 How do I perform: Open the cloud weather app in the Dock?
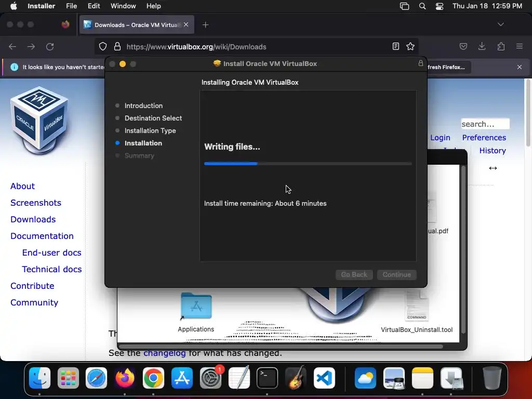pyautogui.click(x=365, y=378)
